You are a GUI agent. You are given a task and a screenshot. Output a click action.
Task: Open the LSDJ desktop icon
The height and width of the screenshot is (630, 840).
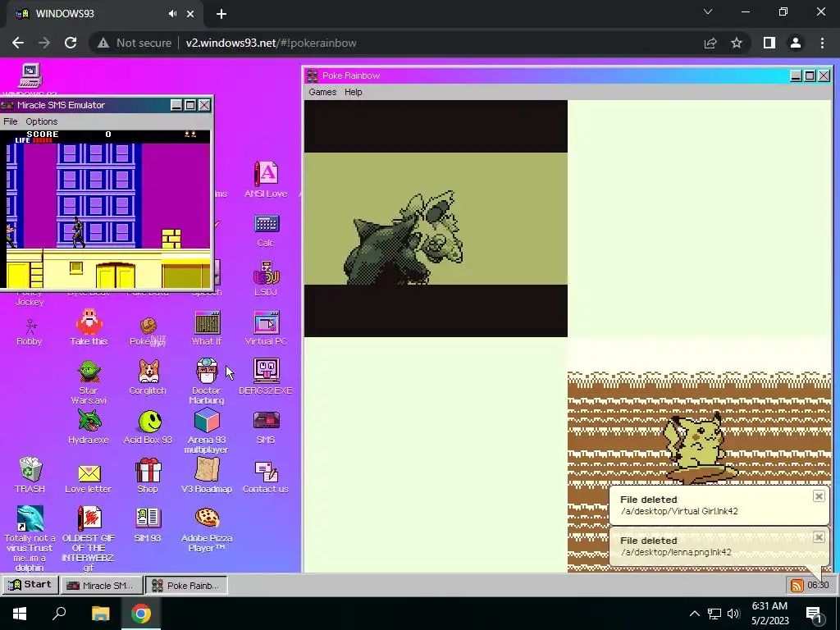266,279
